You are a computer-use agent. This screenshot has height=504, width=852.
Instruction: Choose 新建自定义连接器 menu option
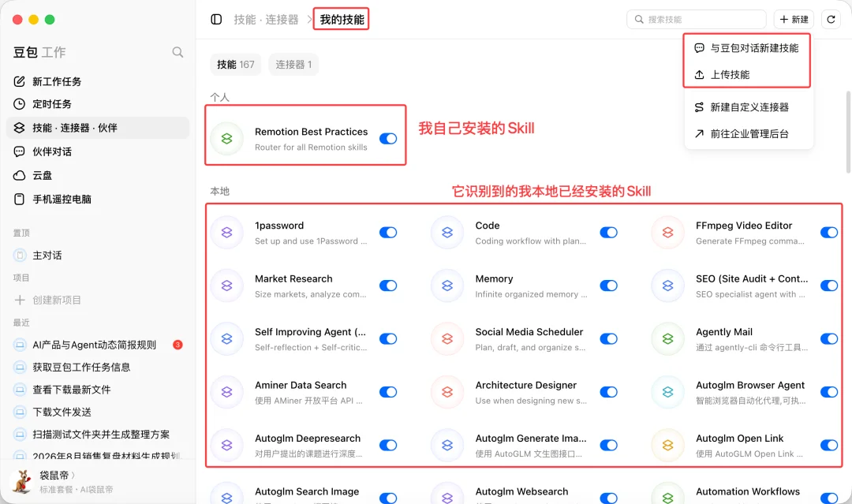[747, 107]
